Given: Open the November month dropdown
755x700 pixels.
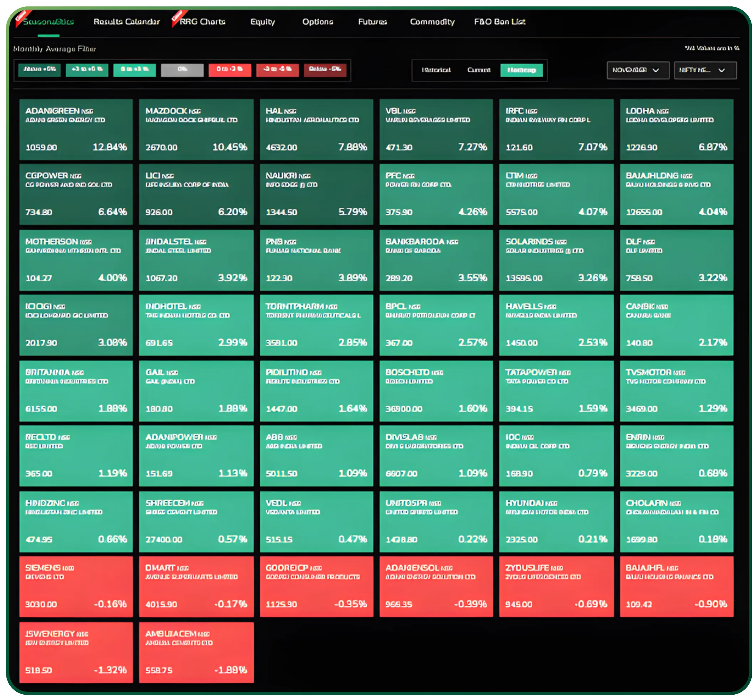Looking at the screenshot, I should (637, 70).
